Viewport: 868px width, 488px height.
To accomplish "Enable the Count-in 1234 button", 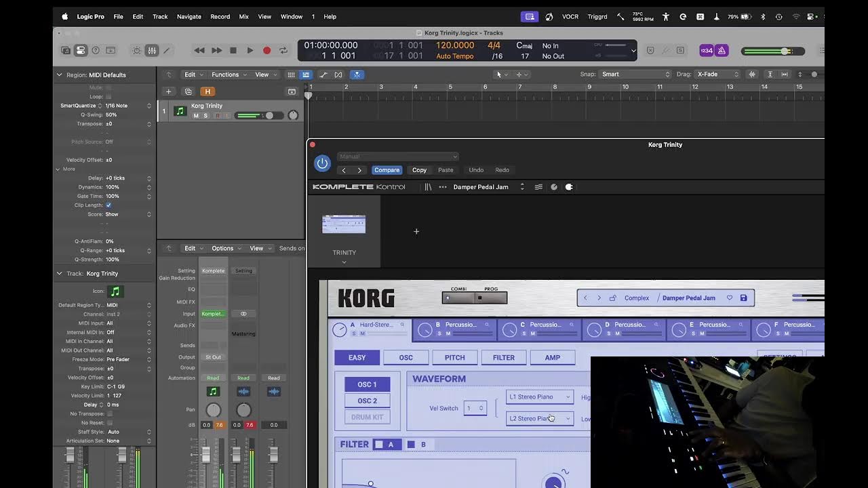I will point(707,50).
